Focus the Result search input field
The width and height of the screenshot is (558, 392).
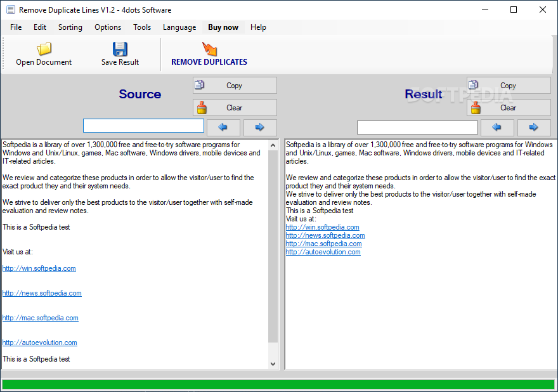(x=417, y=127)
